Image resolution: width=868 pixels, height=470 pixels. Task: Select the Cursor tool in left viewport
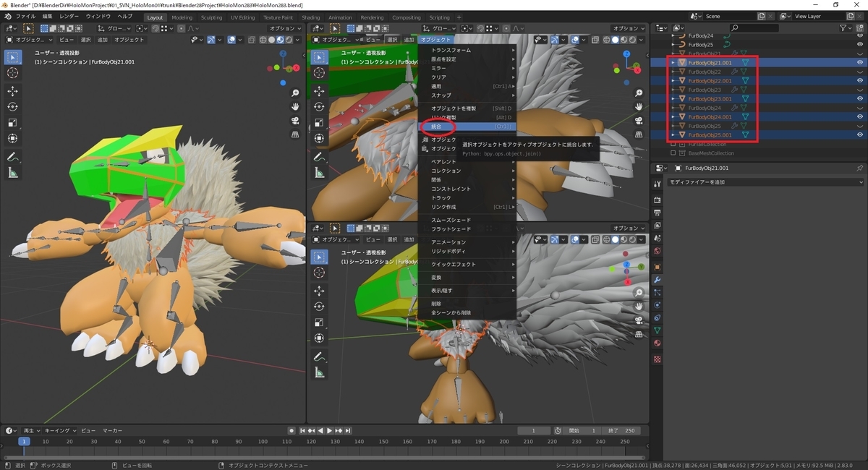[x=13, y=73]
